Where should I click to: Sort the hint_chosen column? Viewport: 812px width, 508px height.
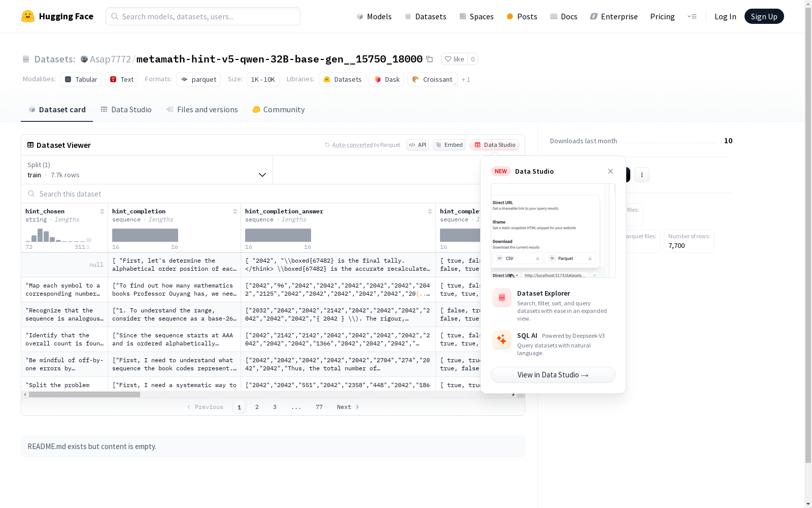coord(102,211)
